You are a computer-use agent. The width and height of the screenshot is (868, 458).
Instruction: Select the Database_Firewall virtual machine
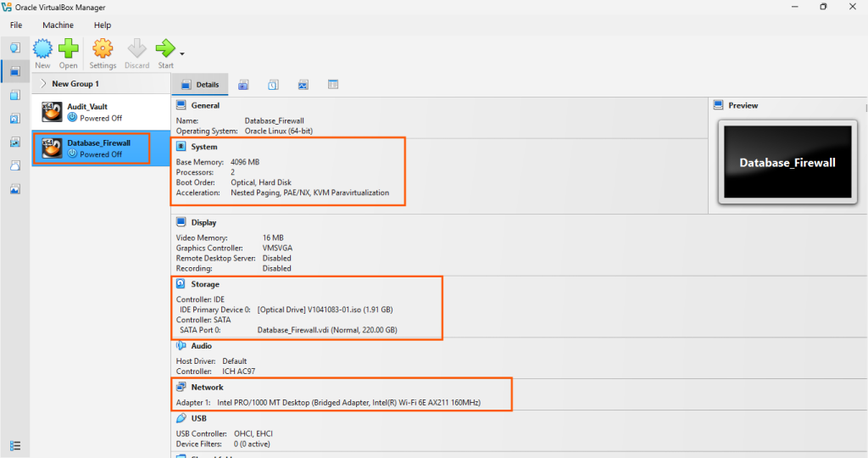point(101,148)
